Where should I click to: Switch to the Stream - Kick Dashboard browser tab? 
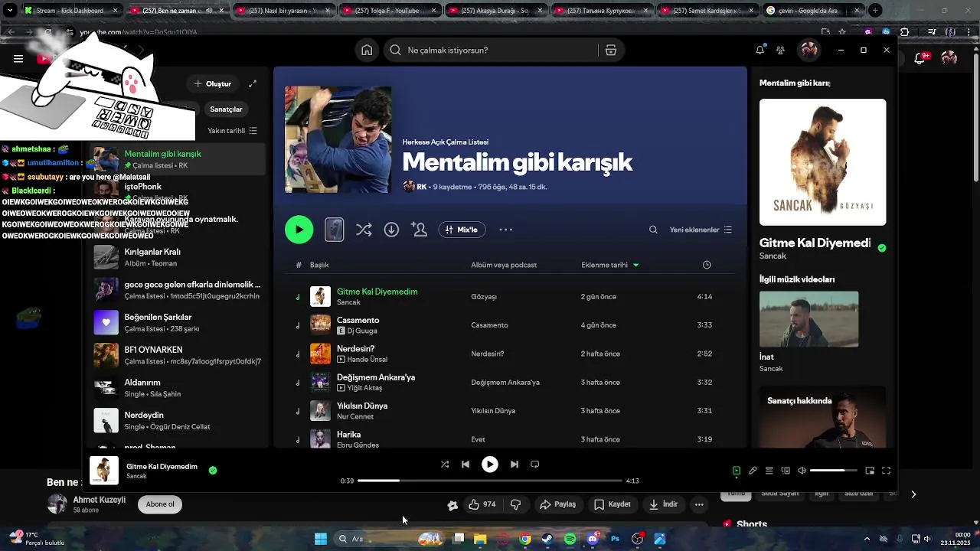click(x=70, y=11)
